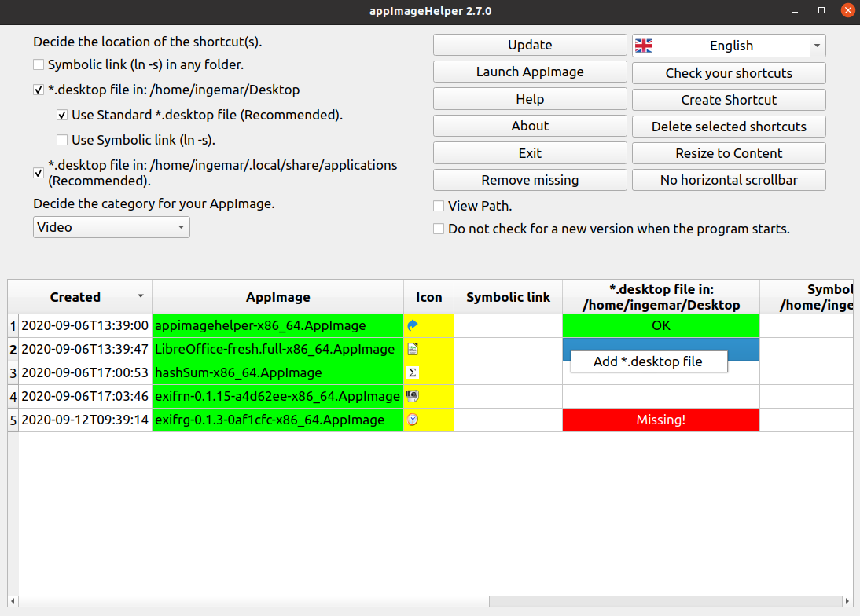The height and width of the screenshot is (616, 860).
Task: Click the LibreOffice row document icon
Action: [x=413, y=349]
